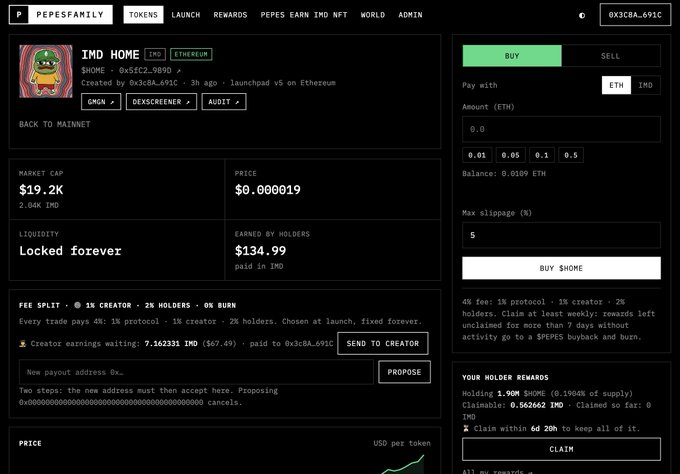Viewport: 680px width, 474px height.
Task: Click the Max slippage input field
Action: pyautogui.click(x=561, y=235)
